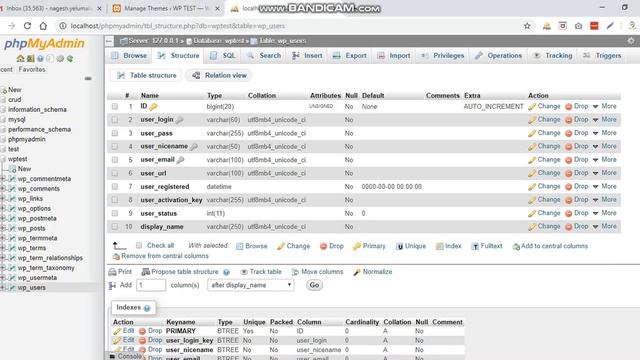640x360 pixels.
Task: Click the Indexes help icon
Action: click(147, 308)
